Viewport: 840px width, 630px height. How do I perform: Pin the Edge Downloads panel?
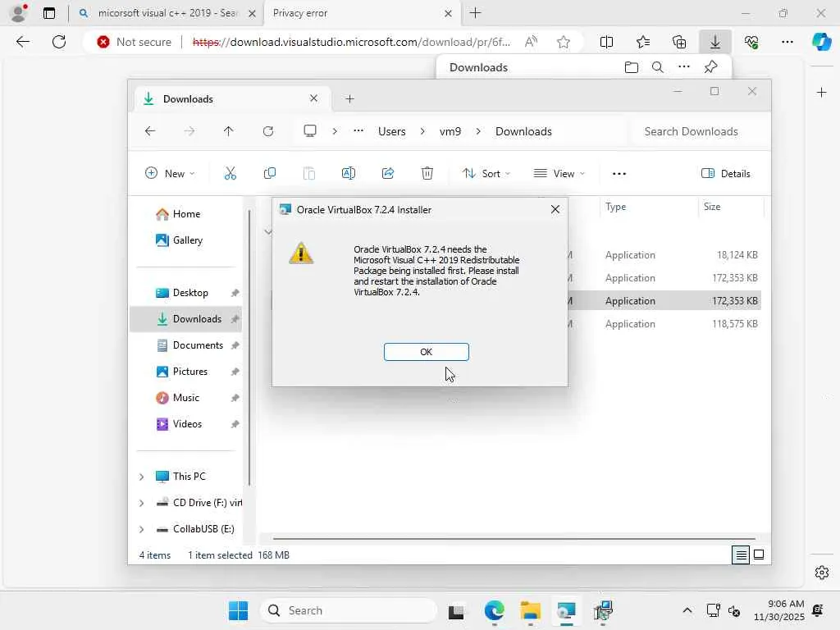coord(710,67)
